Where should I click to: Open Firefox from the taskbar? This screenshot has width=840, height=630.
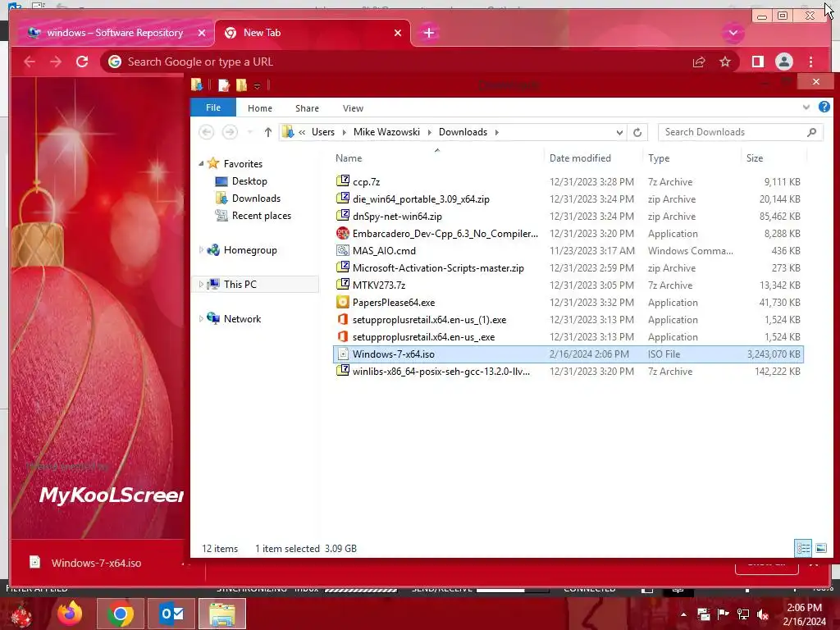(x=71, y=614)
